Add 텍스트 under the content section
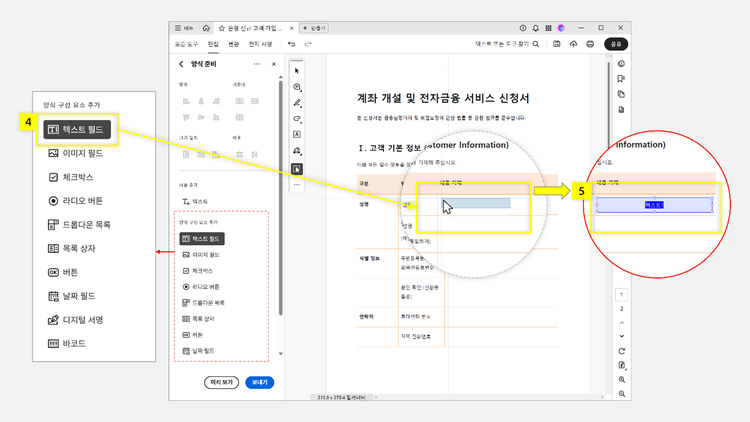Image resolution: width=750 pixels, height=422 pixels. click(x=195, y=201)
